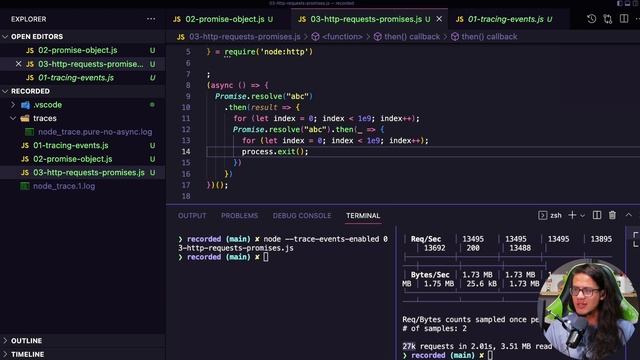Select the Terminal panel tab
This screenshot has height=360, width=640.
363,216
